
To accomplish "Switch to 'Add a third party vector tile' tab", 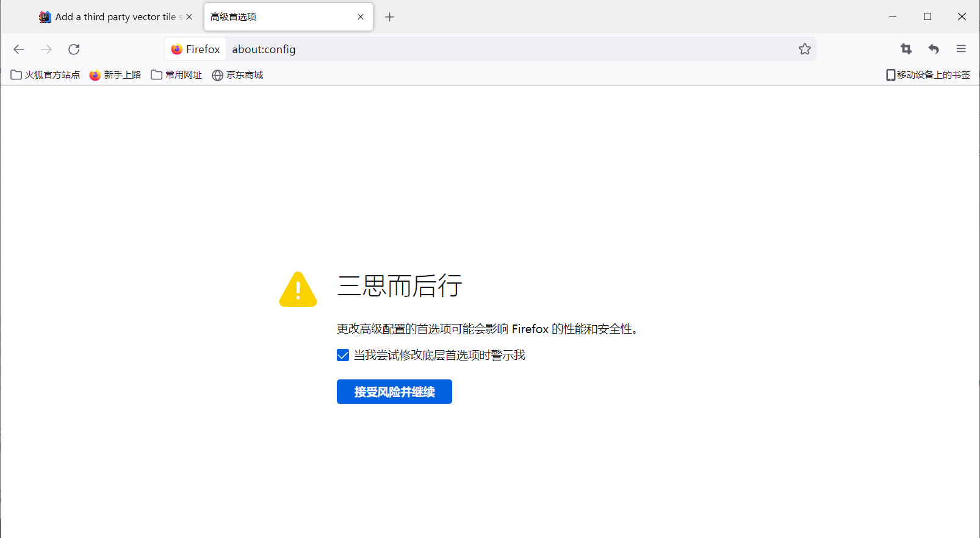I will click(x=115, y=17).
